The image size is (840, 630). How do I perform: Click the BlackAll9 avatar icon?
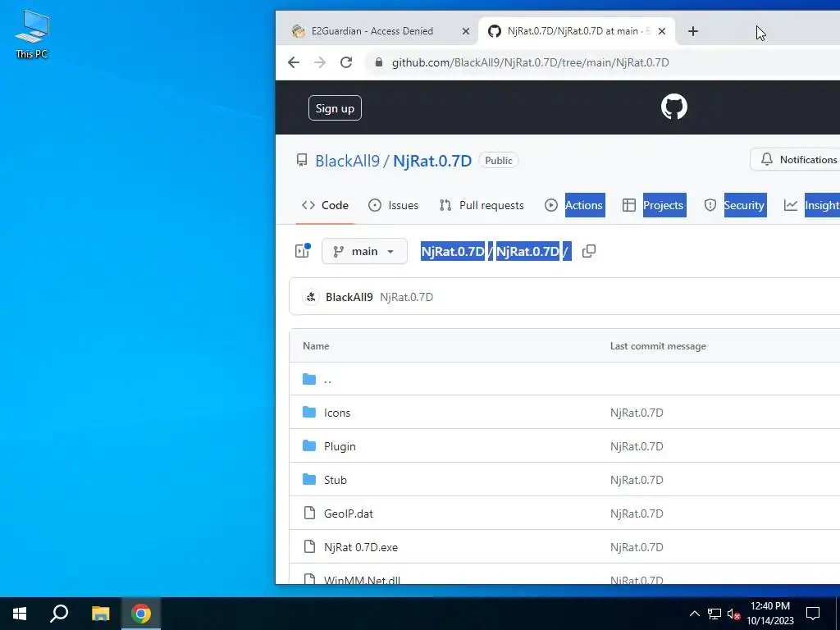311,297
